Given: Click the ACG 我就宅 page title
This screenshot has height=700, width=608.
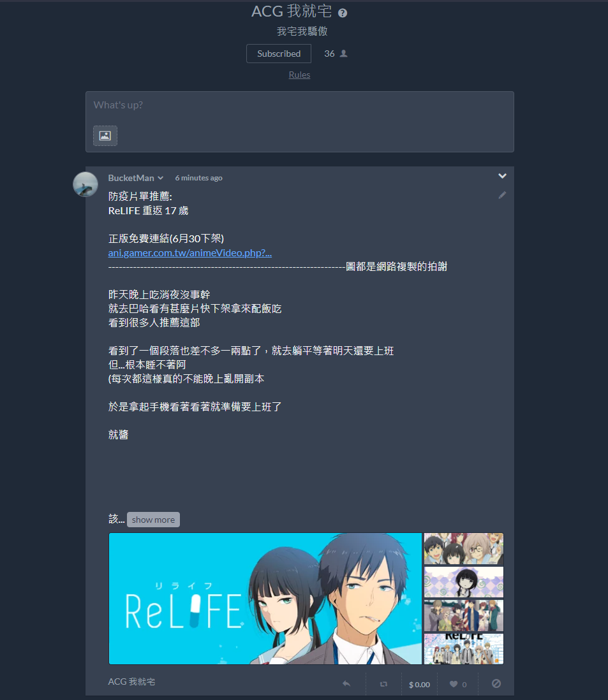Looking at the screenshot, I should point(292,11).
